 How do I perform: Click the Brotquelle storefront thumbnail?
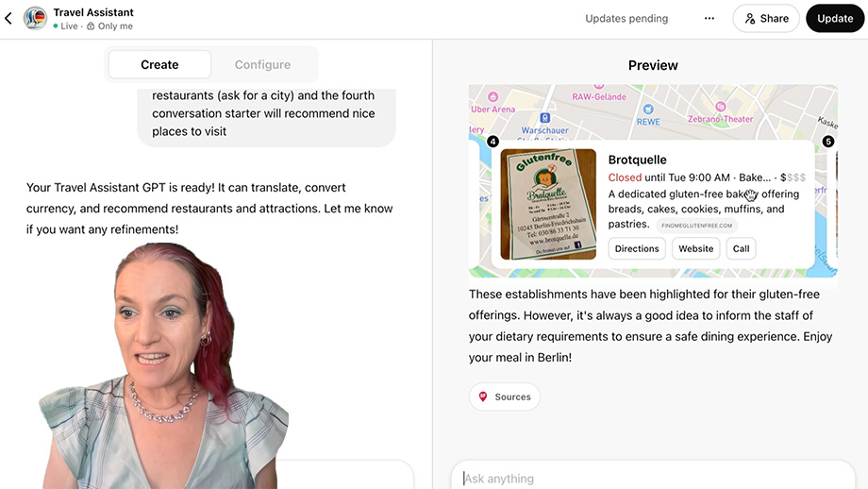pos(548,204)
